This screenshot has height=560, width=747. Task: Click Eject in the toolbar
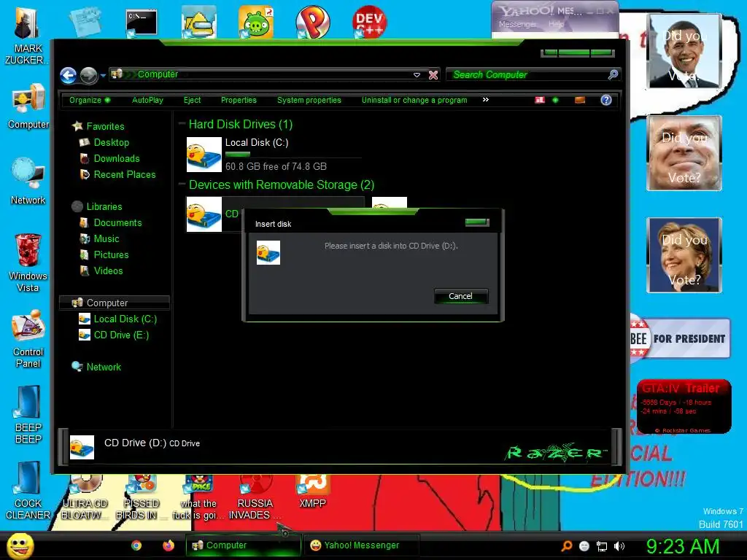[x=192, y=100]
